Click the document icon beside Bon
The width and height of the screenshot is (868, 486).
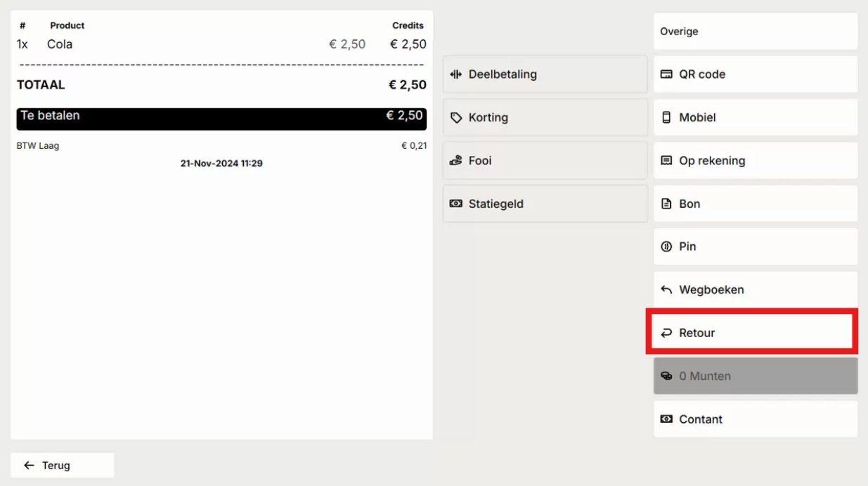666,204
